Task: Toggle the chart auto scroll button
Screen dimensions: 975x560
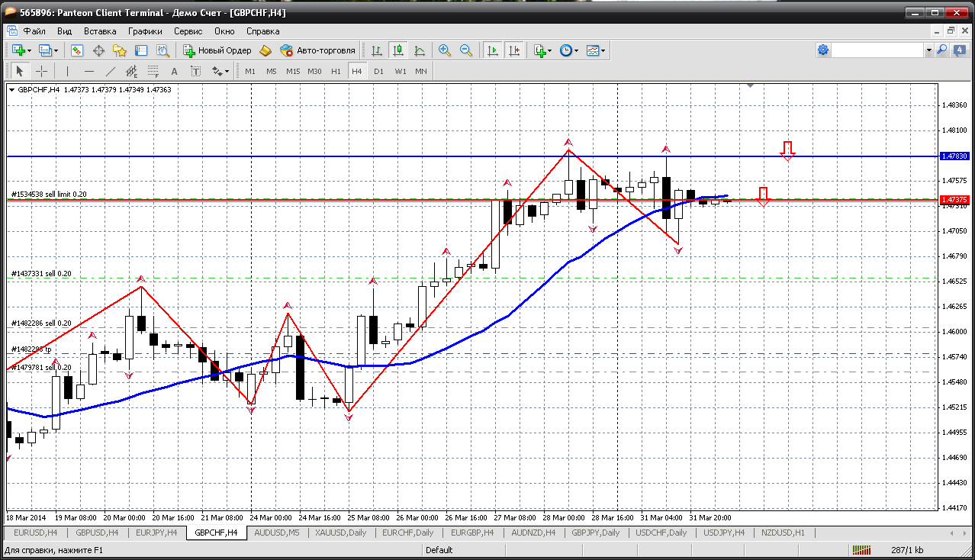Action: coord(493,50)
